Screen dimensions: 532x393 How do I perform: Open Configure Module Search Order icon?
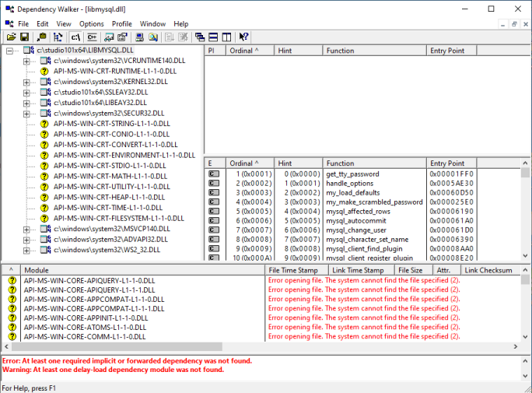(x=153, y=37)
